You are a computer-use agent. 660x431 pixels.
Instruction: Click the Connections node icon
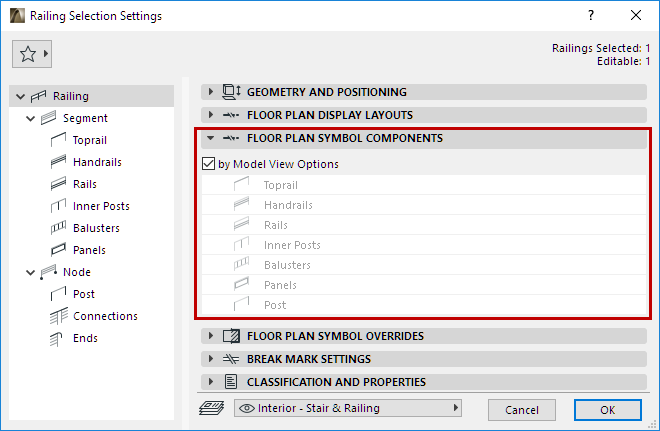click(57, 316)
